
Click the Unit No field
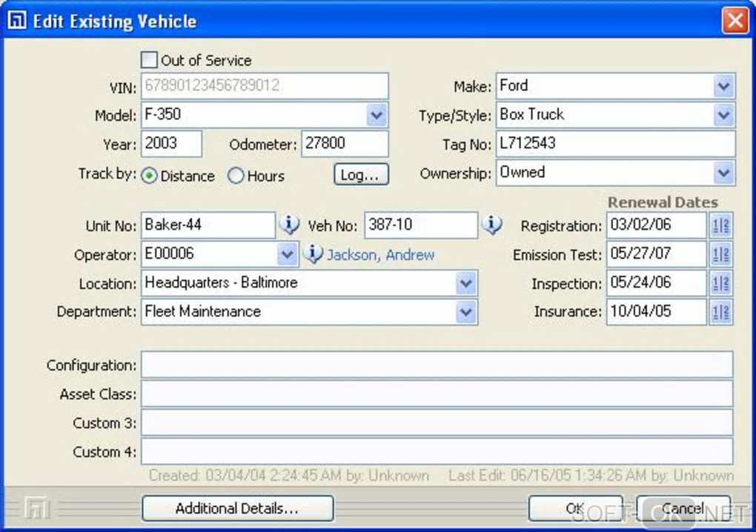(x=208, y=225)
